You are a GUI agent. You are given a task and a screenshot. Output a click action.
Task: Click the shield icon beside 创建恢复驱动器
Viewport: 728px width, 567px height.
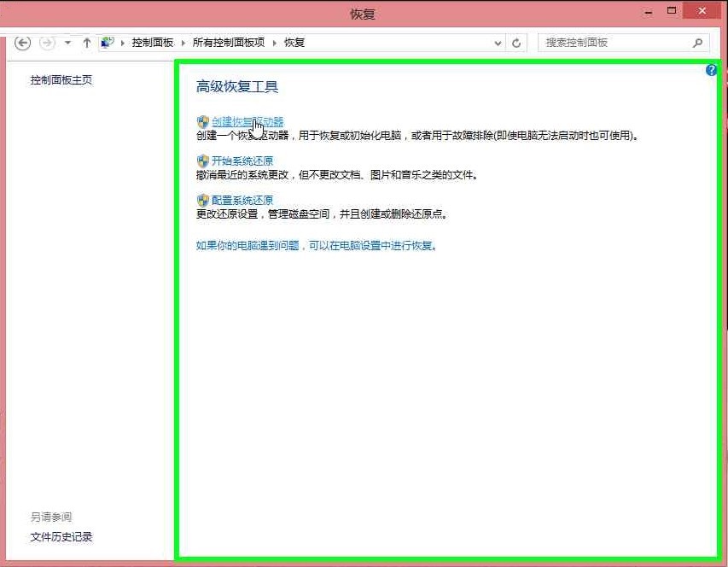point(202,122)
